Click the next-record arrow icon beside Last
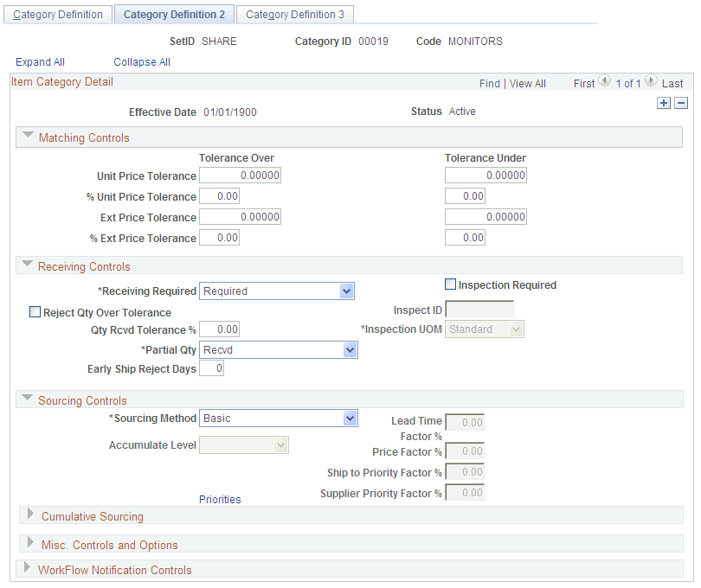Image resolution: width=701 pixels, height=588 pixels. point(653,81)
